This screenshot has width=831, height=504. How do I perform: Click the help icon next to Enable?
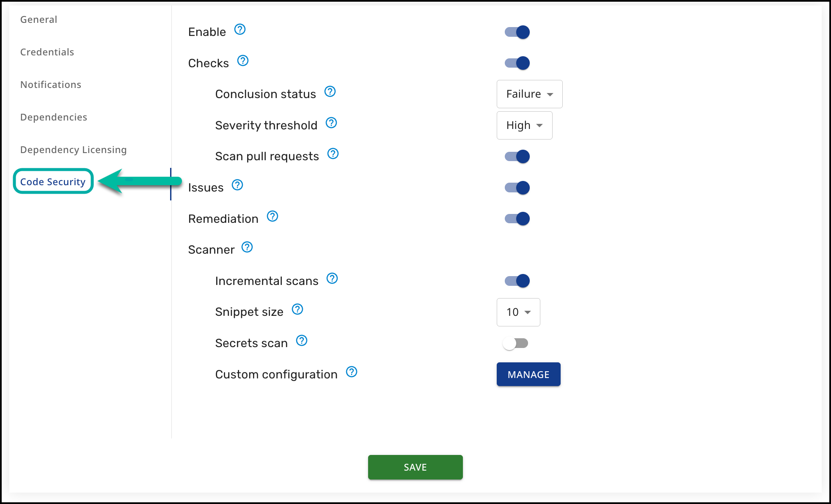pos(240,30)
